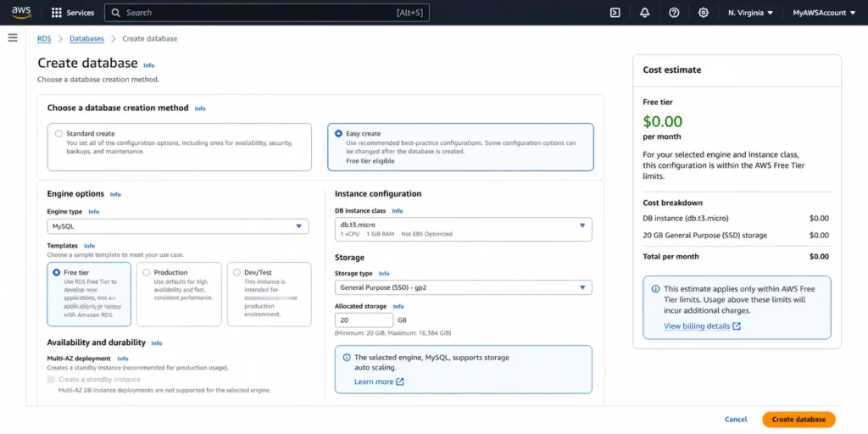Go to the RDS breadcrumb

pyautogui.click(x=44, y=39)
